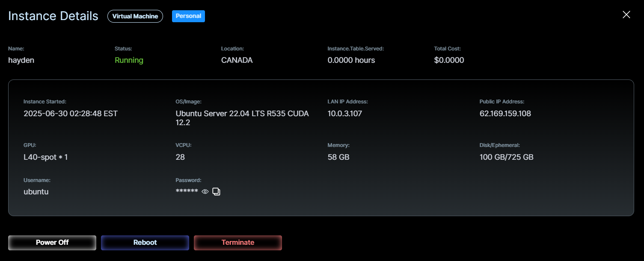Viewport: 644px width, 261px height.
Task: Click the Instance Details heading
Action: (x=53, y=16)
